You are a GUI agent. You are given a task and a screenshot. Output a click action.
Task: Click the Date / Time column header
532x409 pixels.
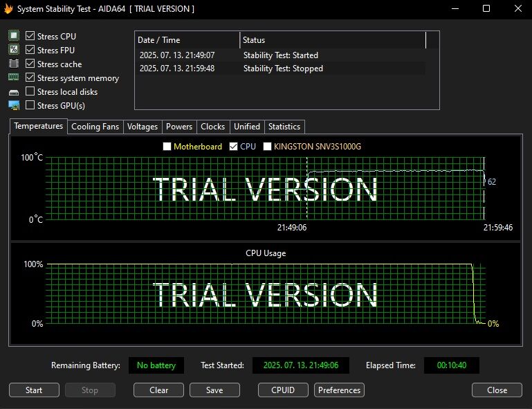click(187, 40)
